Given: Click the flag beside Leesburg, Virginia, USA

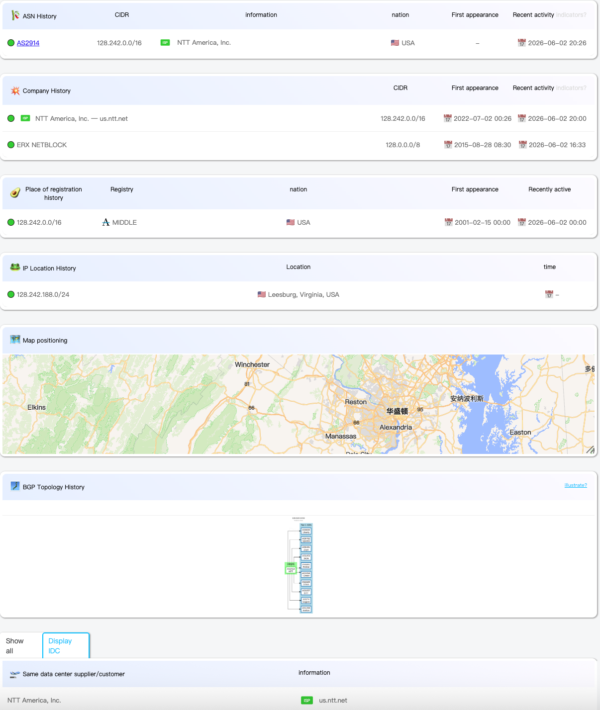Looking at the screenshot, I should [262, 294].
